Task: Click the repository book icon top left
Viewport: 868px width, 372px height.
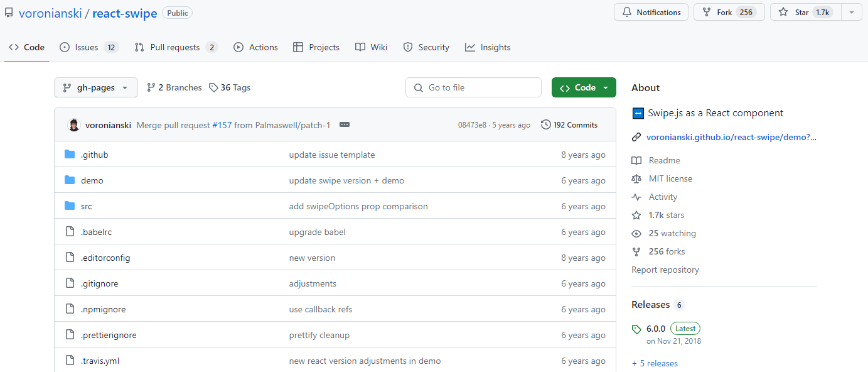Action: click(x=9, y=11)
